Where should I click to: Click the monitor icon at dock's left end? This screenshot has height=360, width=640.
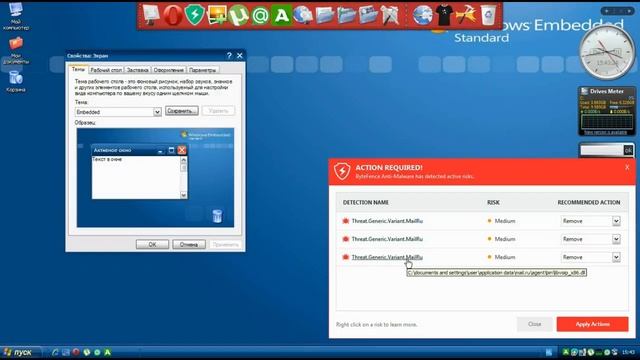(x=151, y=16)
